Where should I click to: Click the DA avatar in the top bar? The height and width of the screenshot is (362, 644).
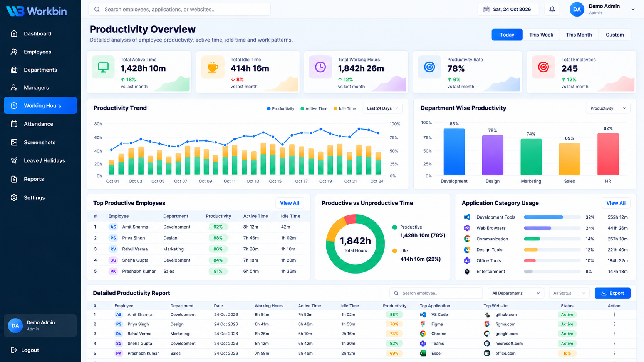point(577,10)
